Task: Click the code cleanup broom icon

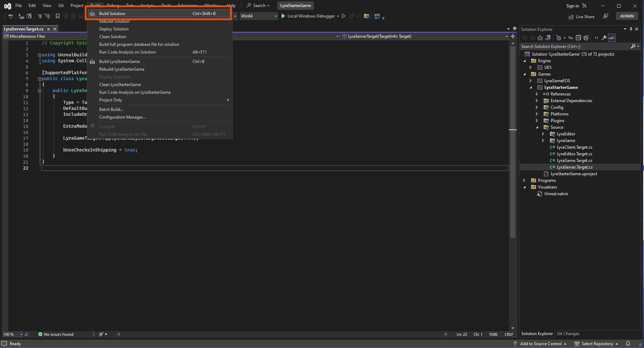Action: [101, 334]
